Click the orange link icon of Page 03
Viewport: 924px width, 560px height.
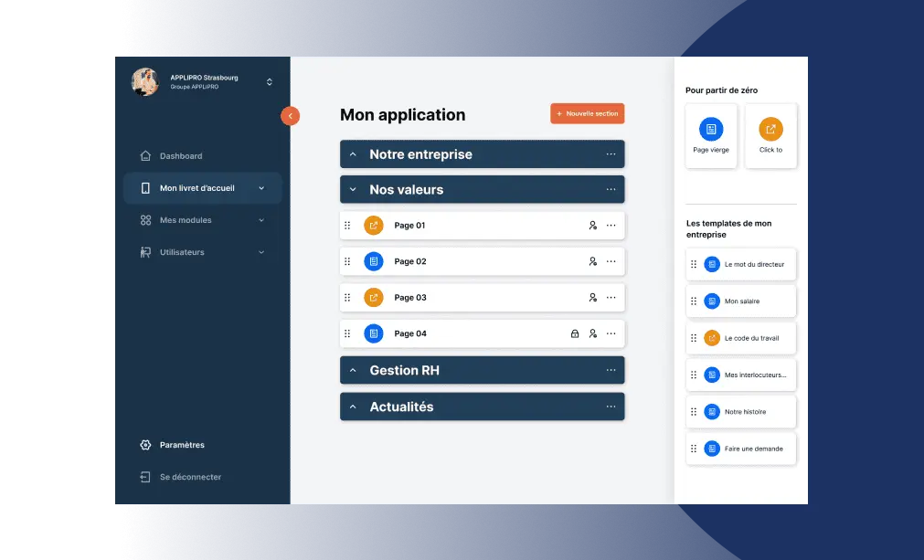click(x=374, y=298)
